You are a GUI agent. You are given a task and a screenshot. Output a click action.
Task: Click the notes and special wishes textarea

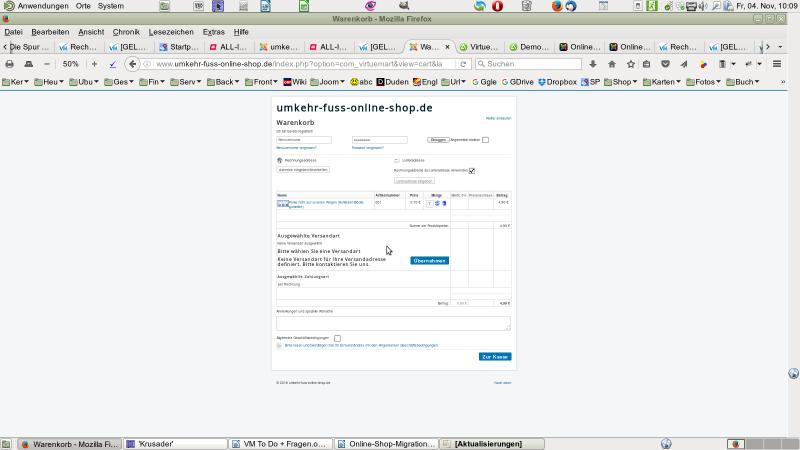[x=393, y=323]
